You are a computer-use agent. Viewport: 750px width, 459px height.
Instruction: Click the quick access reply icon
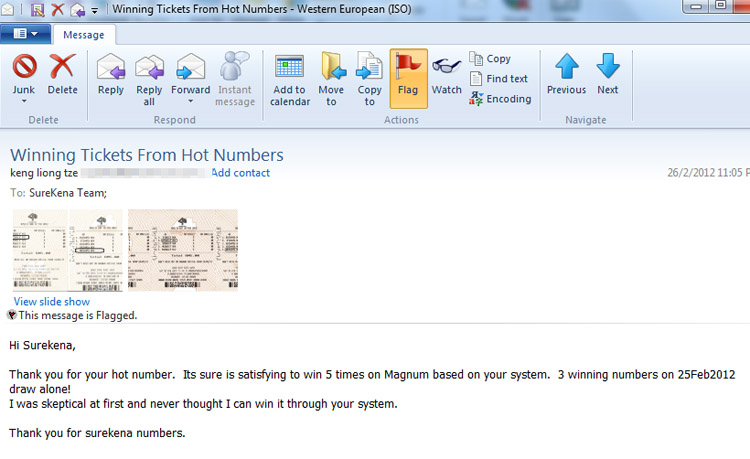[x=77, y=10]
